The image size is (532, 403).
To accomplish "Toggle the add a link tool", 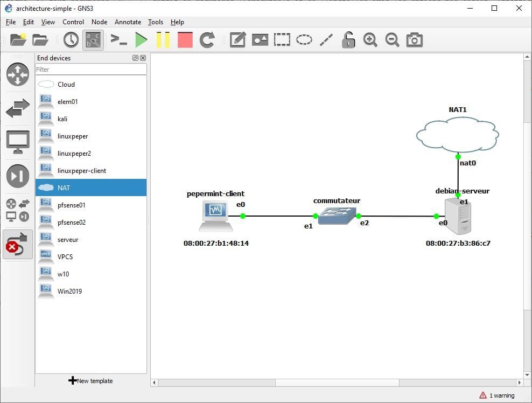I will coord(17,244).
